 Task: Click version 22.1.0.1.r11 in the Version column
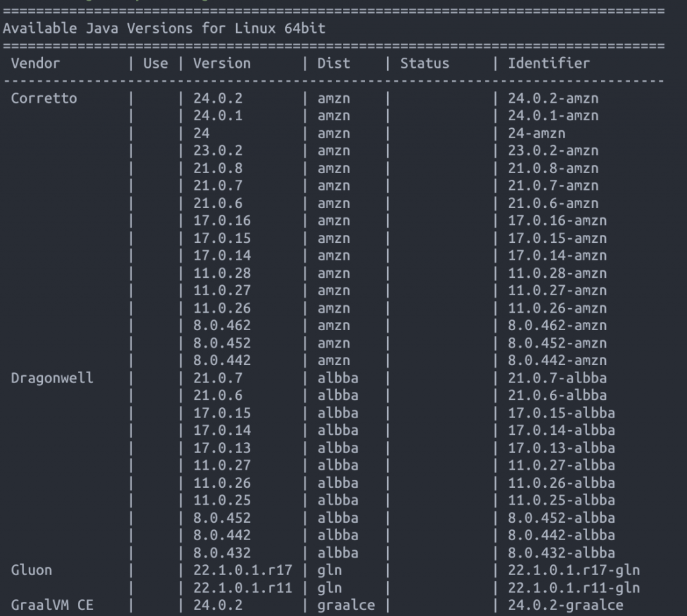tap(243, 588)
